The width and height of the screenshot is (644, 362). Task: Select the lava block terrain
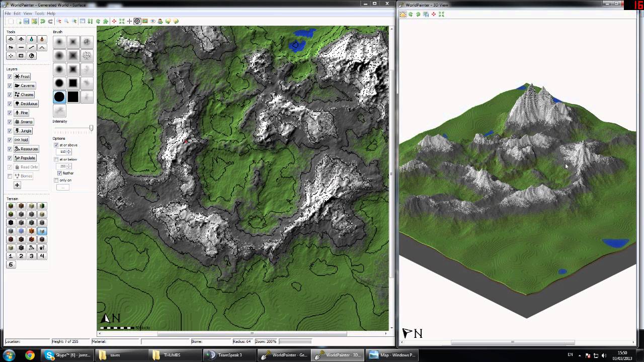[32, 231]
